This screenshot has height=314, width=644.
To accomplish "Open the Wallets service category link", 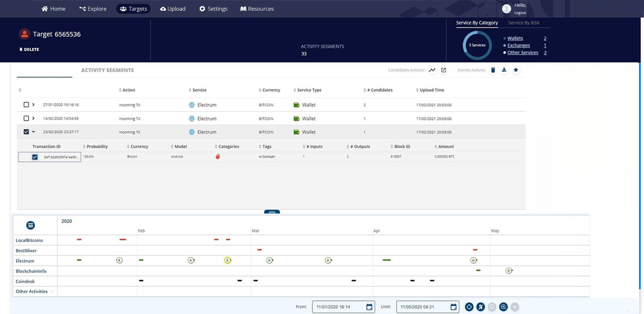I will pyautogui.click(x=515, y=38).
